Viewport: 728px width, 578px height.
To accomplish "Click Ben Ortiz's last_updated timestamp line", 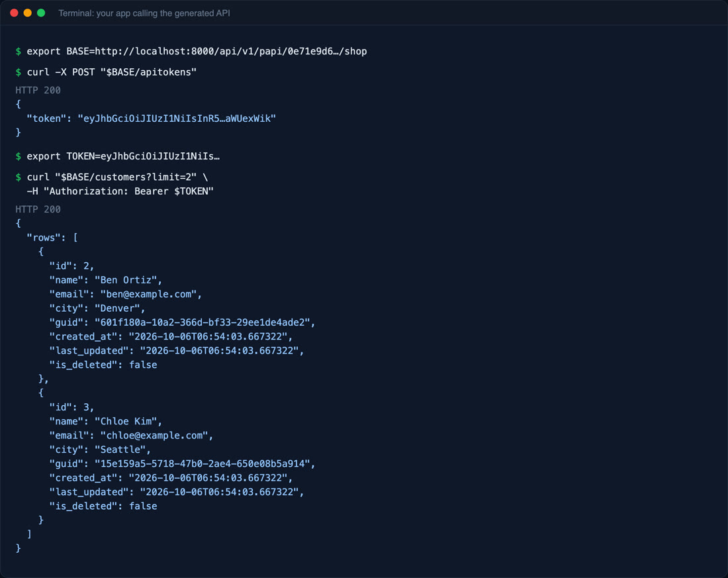I will pyautogui.click(x=177, y=351).
